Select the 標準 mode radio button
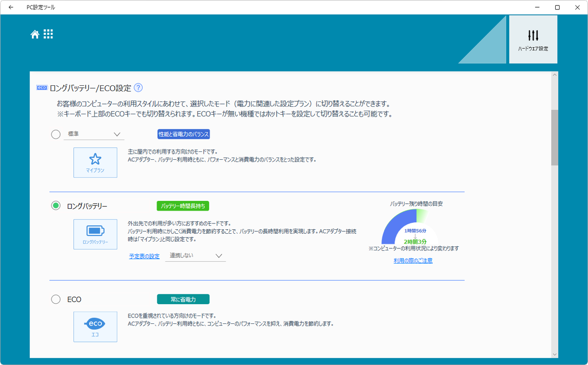This screenshot has width=588, height=365. (56, 134)
